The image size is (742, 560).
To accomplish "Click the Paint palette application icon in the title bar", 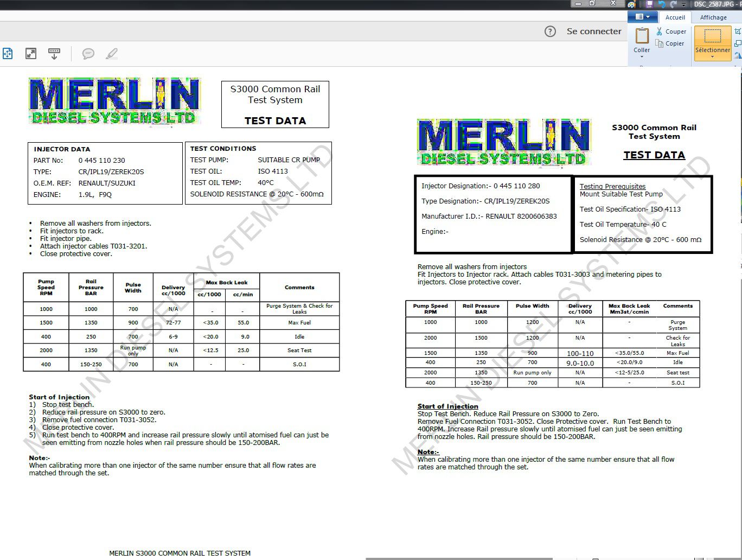I will (631, 4).
